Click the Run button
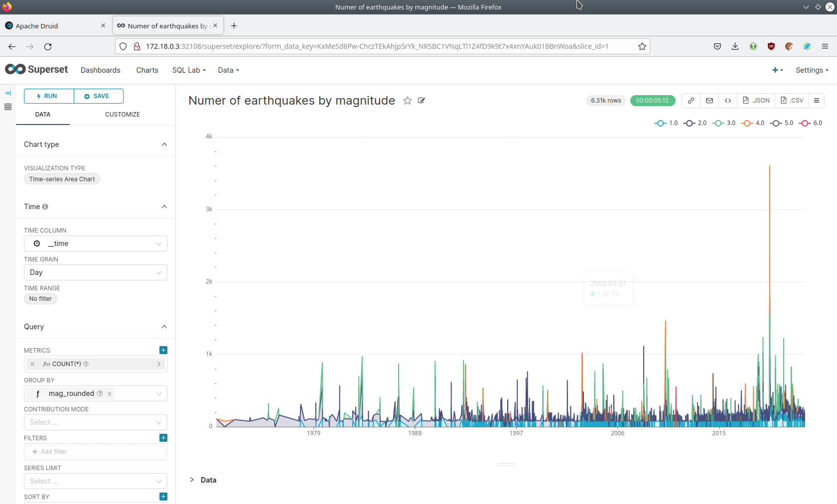 point(49,96)
